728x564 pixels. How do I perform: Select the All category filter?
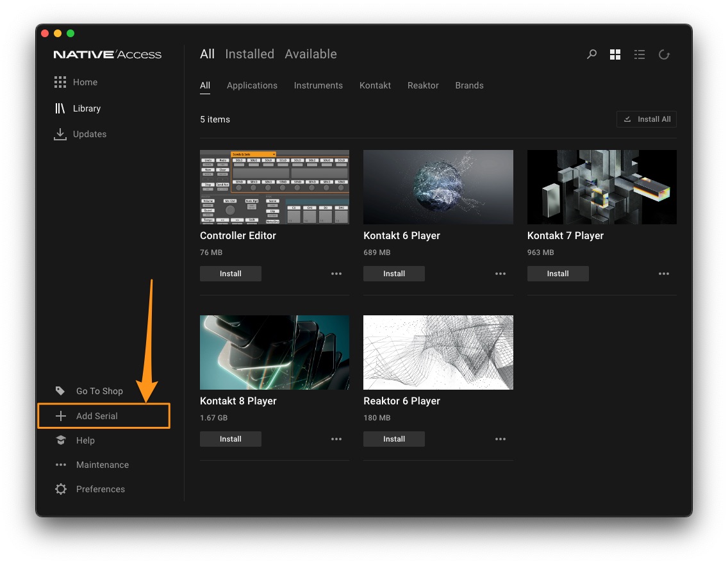[x=205, y=85]
